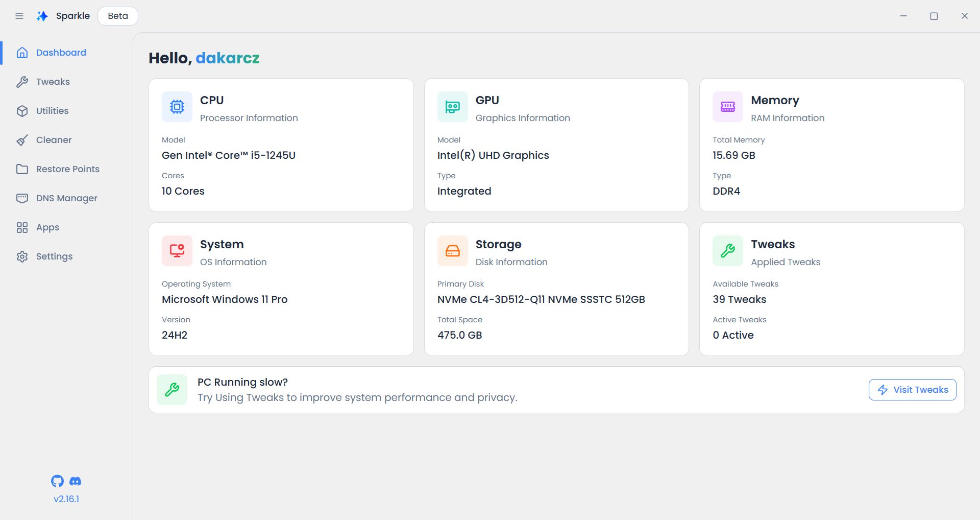Select Restore Points in sidebar
Image resolution: width=980 pixels, height=520 pixels.
coord(67,169)
